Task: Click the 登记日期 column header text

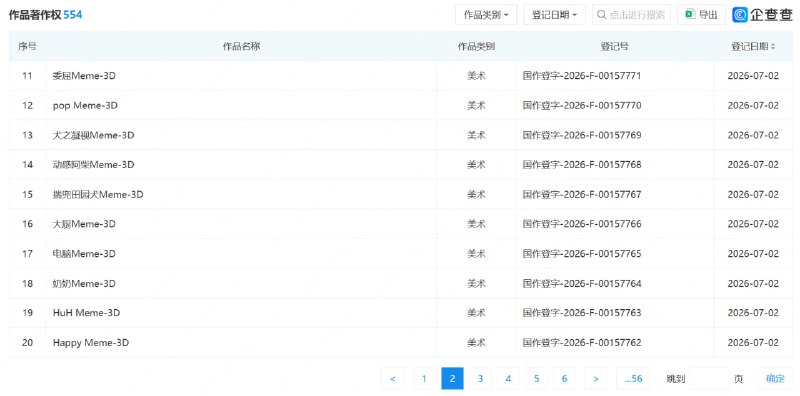Action: pos(749,46)
